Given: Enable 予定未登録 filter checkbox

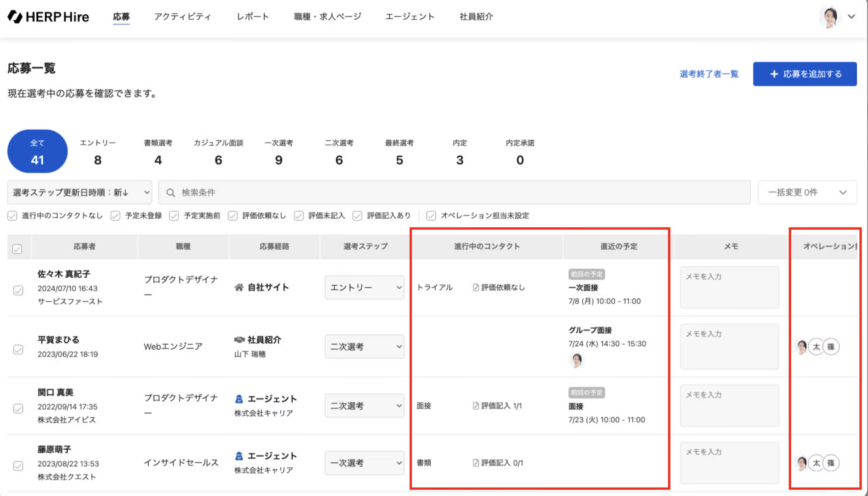Looking at the screenshot, I should [x=115, y=216].
